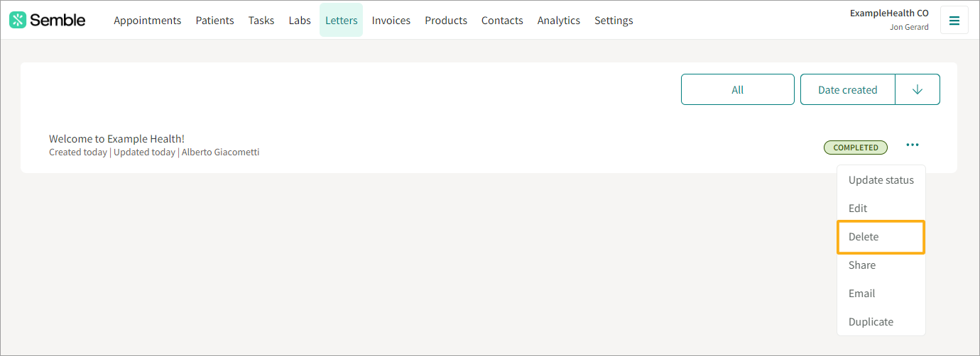Reverse sort order with the arrow button
Screen dimensions: 980x356
coord(918,89)
